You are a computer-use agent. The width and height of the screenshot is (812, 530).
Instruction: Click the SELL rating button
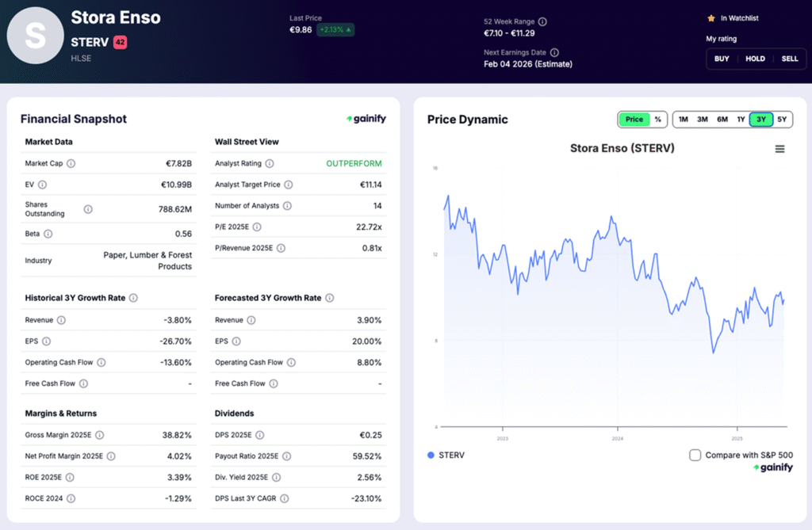[x=790, y=58]
